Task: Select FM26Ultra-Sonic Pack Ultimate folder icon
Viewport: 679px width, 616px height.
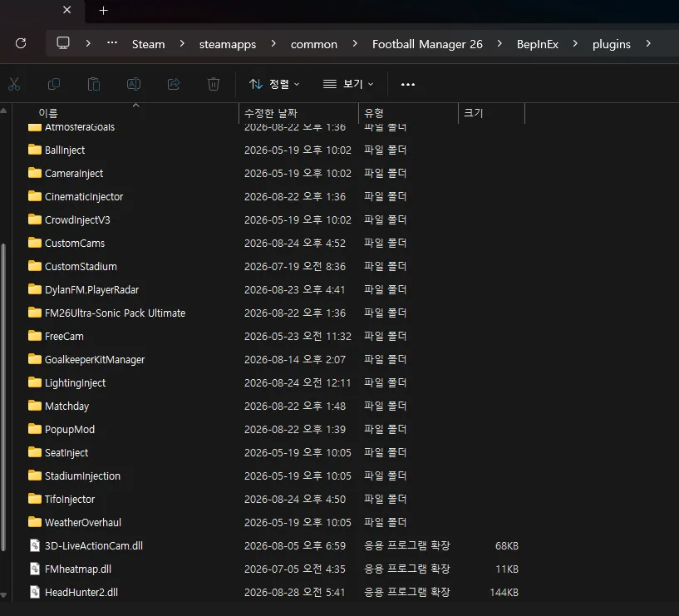Action: click(x=35, y=313)
